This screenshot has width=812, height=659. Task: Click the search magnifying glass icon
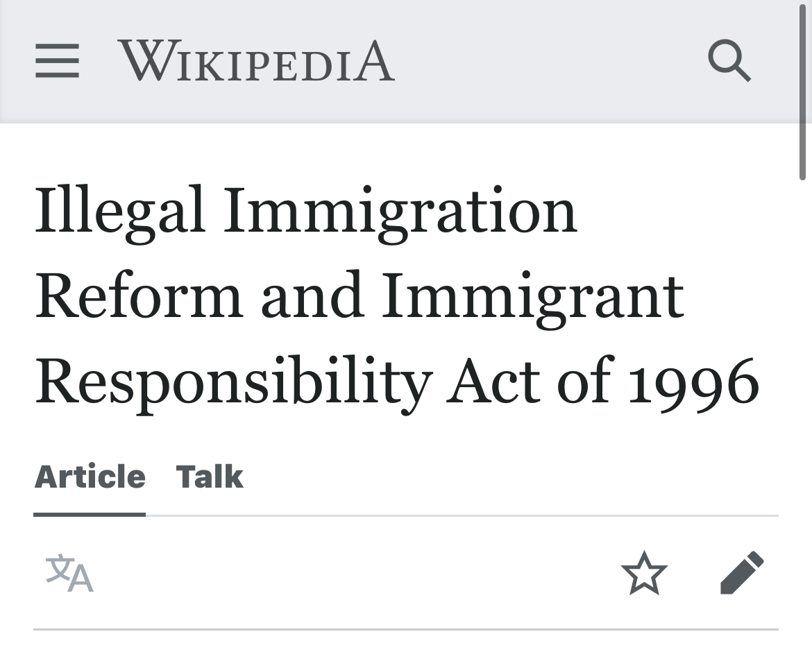coord(729,61)
